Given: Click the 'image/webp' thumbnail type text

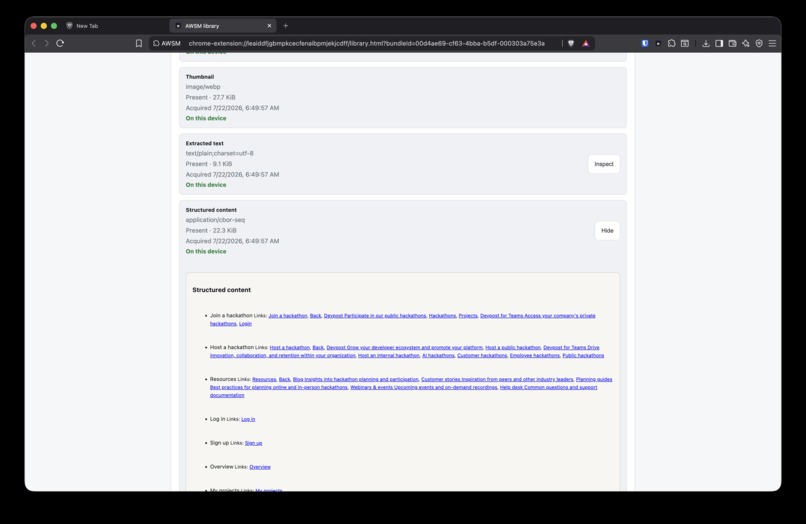Looking at the screenshot, I should click(203, 87).
